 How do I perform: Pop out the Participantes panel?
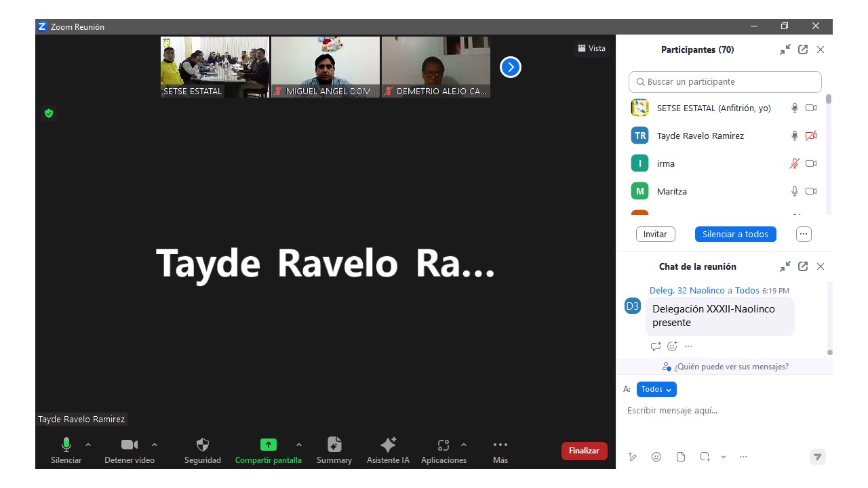(x=803, y=49)
